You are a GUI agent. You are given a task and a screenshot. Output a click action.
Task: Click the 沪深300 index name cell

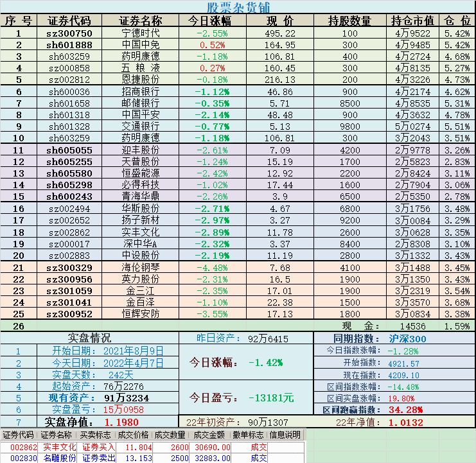[x=407, y=338]
